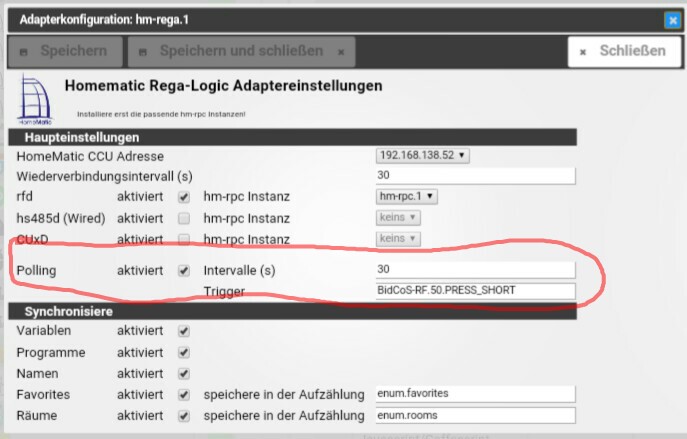This screenshot has height=439, width=687.
Task: Click the 'Installiere erst die passende' hint text
Action: (x=161, y=114)
